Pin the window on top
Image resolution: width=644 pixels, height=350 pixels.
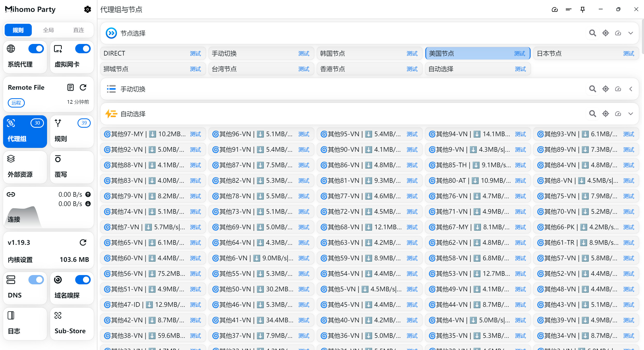point(582,10)
